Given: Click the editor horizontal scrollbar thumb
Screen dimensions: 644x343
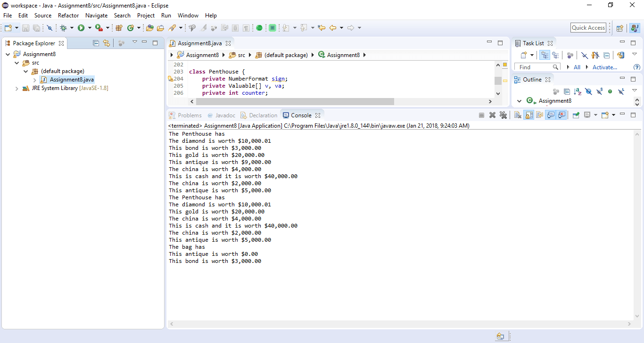Looking at the screenshot, I should [295, 101].
